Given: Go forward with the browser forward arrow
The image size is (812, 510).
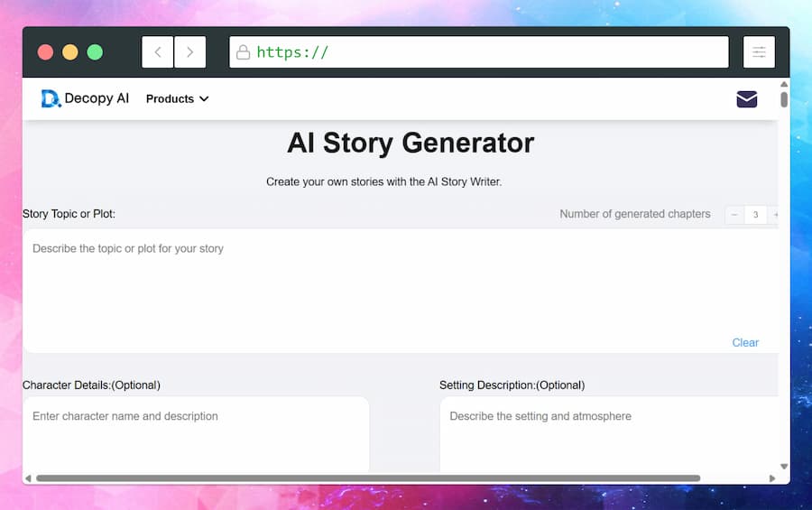Looking at the screenshot, I should 190,51.
